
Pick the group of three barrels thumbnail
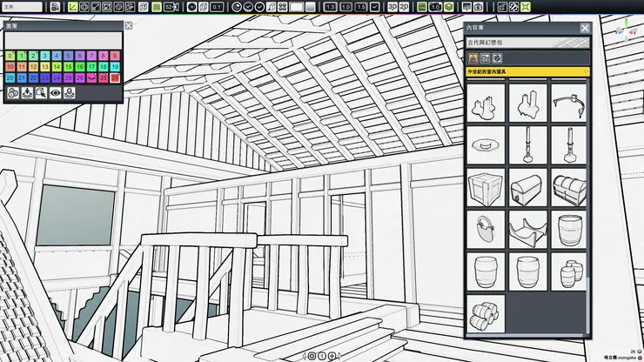click(569, 272)
